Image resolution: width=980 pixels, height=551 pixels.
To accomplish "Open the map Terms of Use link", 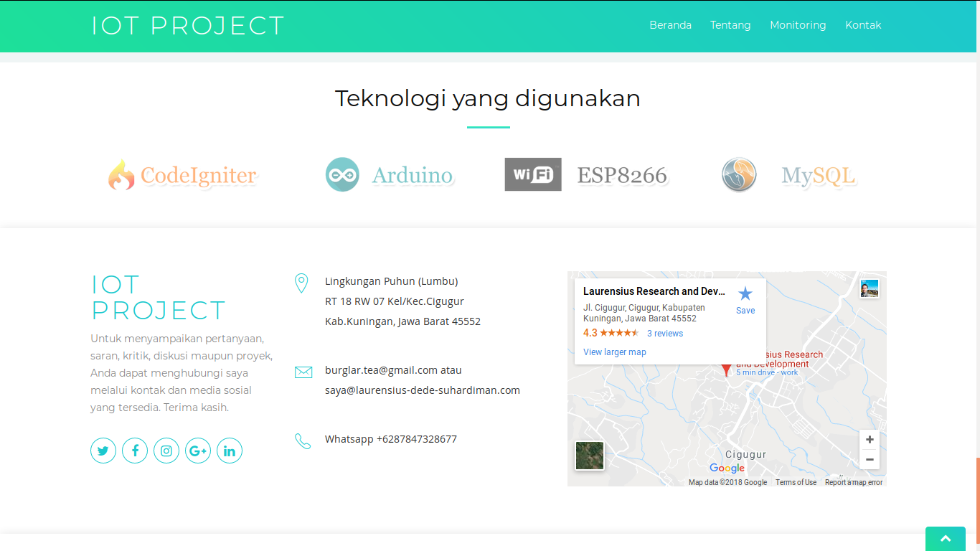I will (796, 482).
